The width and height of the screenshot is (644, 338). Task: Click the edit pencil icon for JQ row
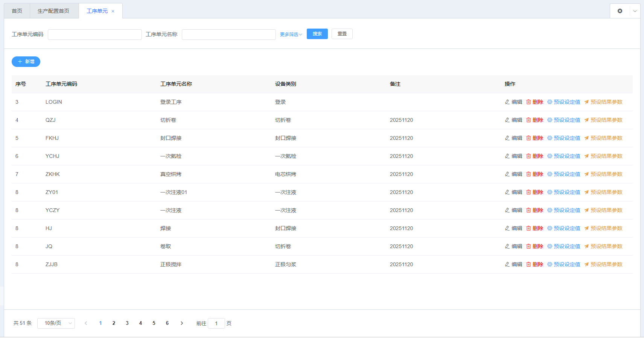pyautogui.click(x=507, y=246)
